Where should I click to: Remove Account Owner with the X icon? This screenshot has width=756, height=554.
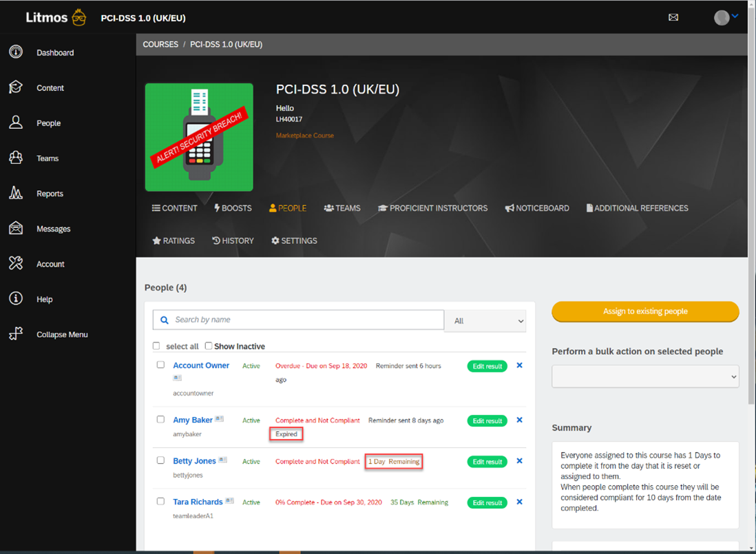point(519,365)
